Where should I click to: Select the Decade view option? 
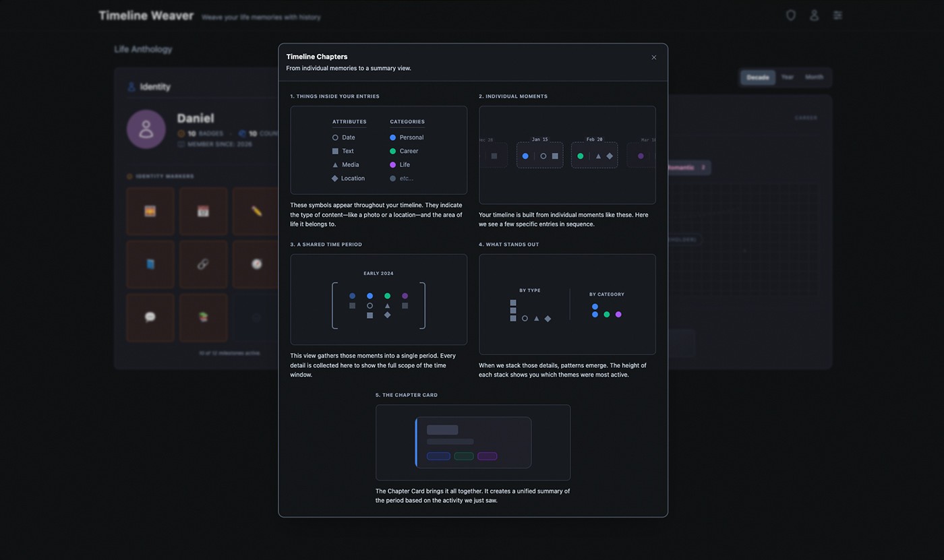point(758,77)
